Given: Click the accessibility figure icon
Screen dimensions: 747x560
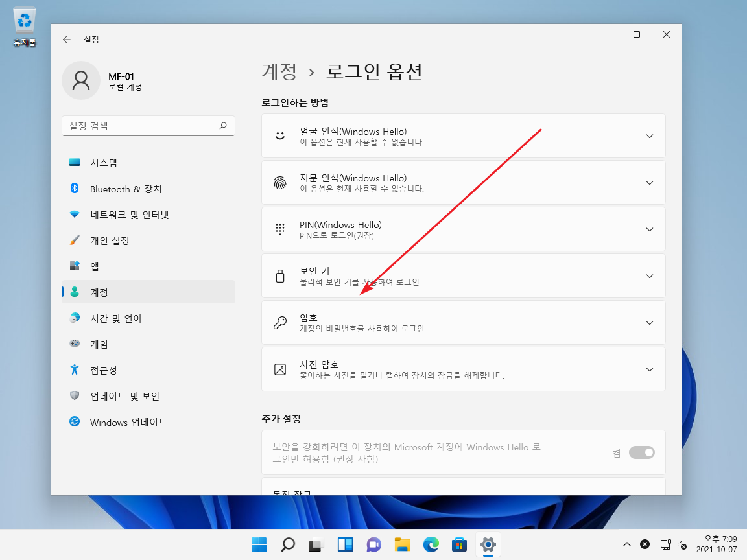Looking at the screenshot, I should point(75,369).
